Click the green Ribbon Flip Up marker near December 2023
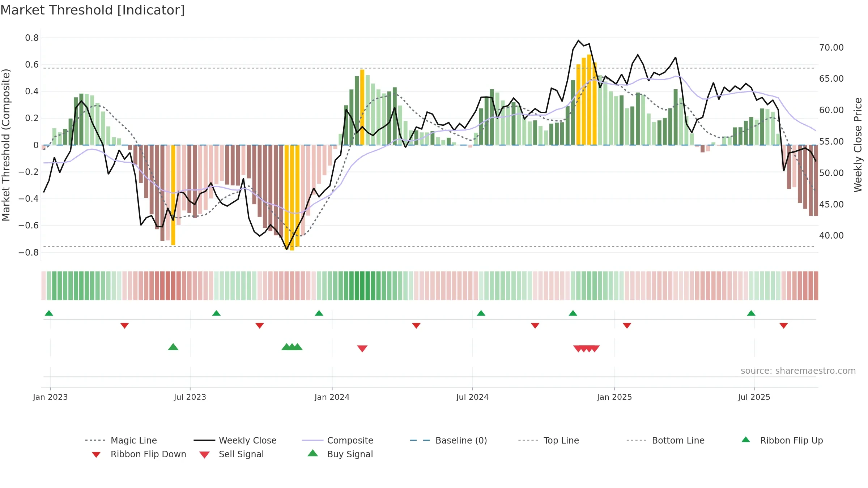The width and height of the screenshot is (868, 488). [319, 313]
